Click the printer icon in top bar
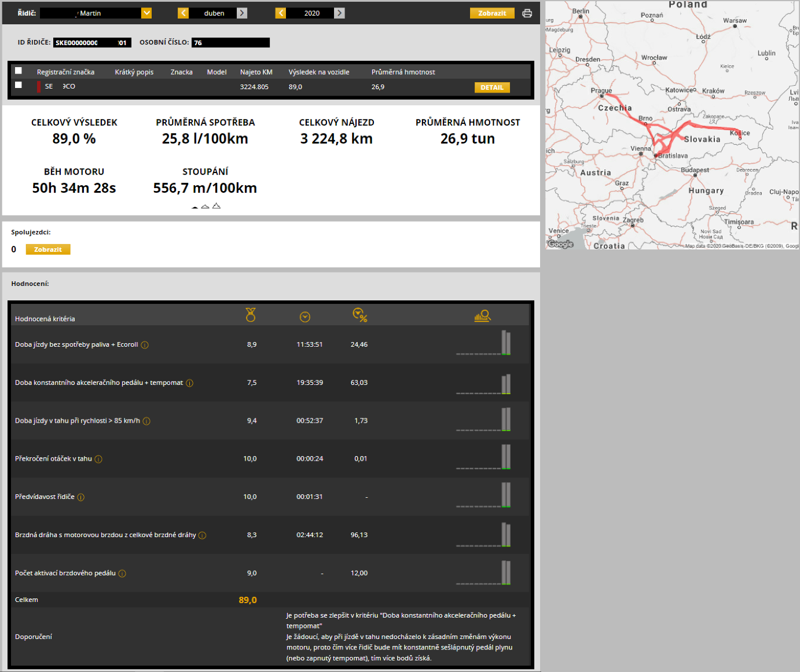800x672 pixels. pos(527,13)
